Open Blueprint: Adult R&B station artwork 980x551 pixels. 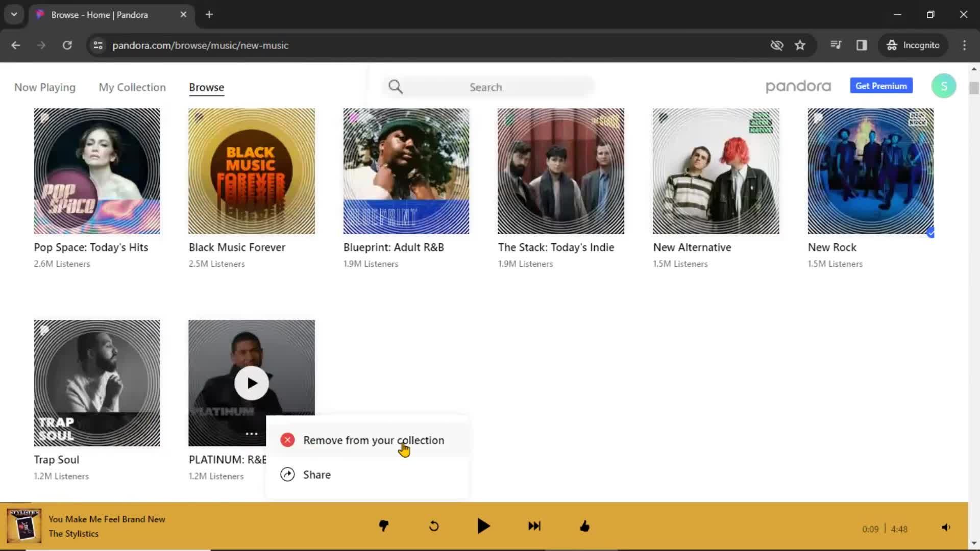[406, 171]
